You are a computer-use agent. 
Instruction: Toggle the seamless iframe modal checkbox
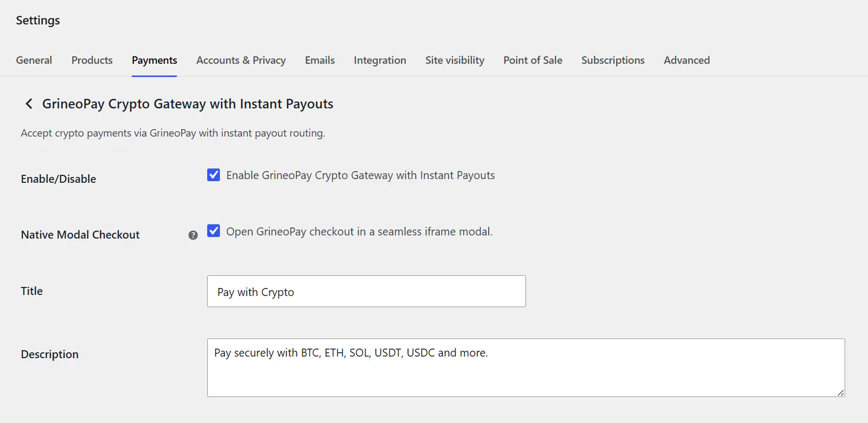[x=214, y=231]
